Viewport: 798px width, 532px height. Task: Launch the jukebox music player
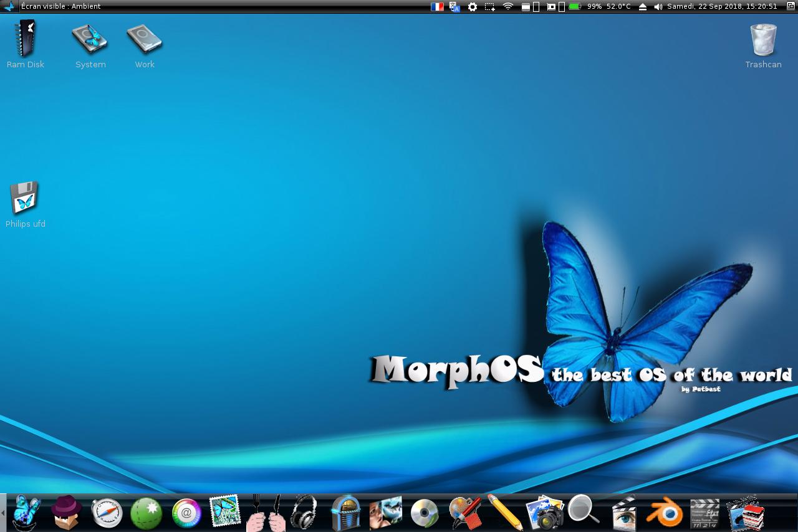click(x=346, y=513)
